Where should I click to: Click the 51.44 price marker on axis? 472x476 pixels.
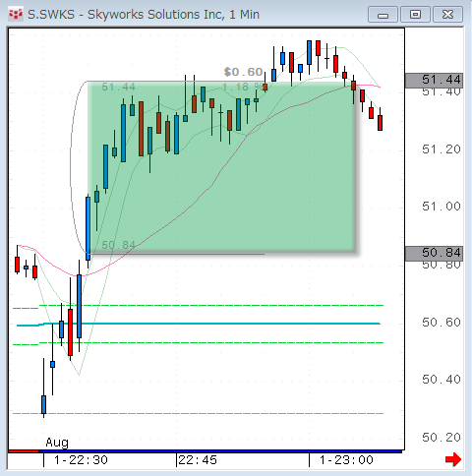pyautogui.click(x=435, y=80)
